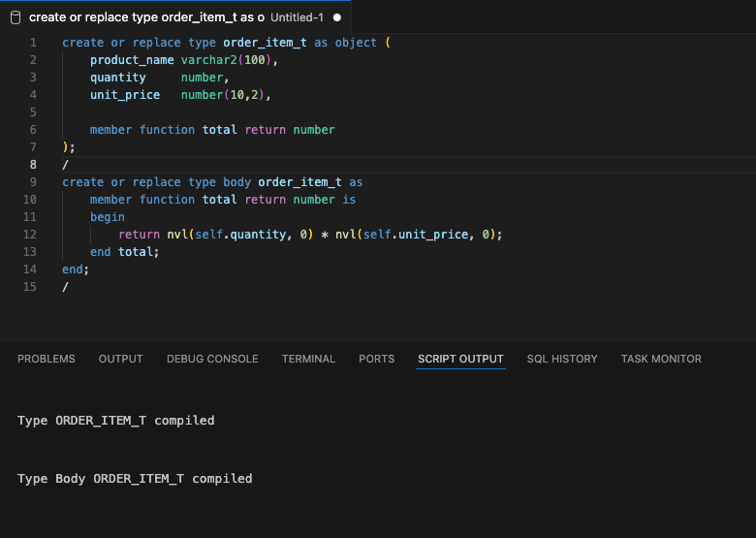Click line number 8 in the gutter
Viewport: 756px width, 538px height.
33,165
